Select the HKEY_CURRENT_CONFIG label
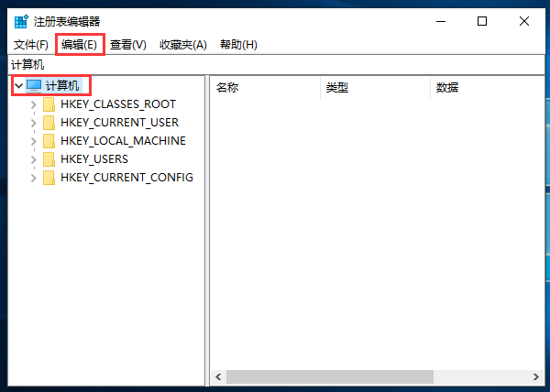 [x=127, y=178]
